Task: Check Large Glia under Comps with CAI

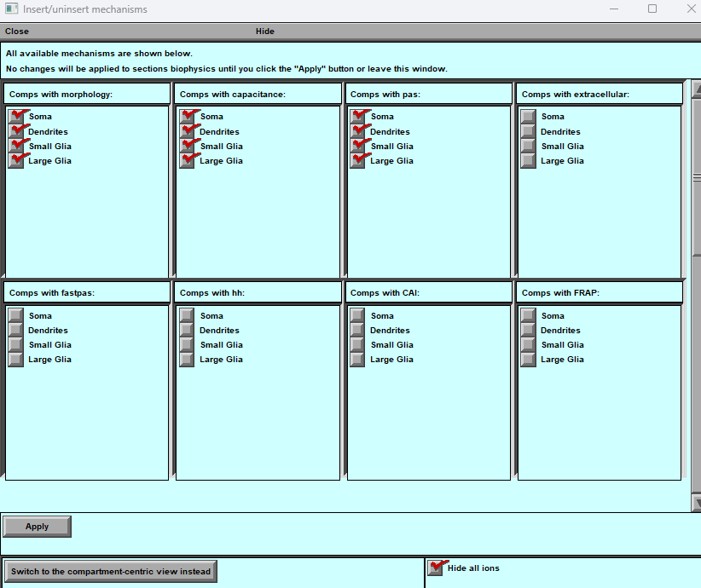Action: (357, 360)
